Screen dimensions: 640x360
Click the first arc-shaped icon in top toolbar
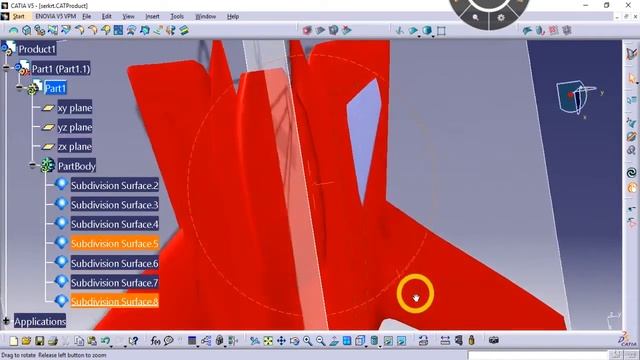[x=13, y=30]
